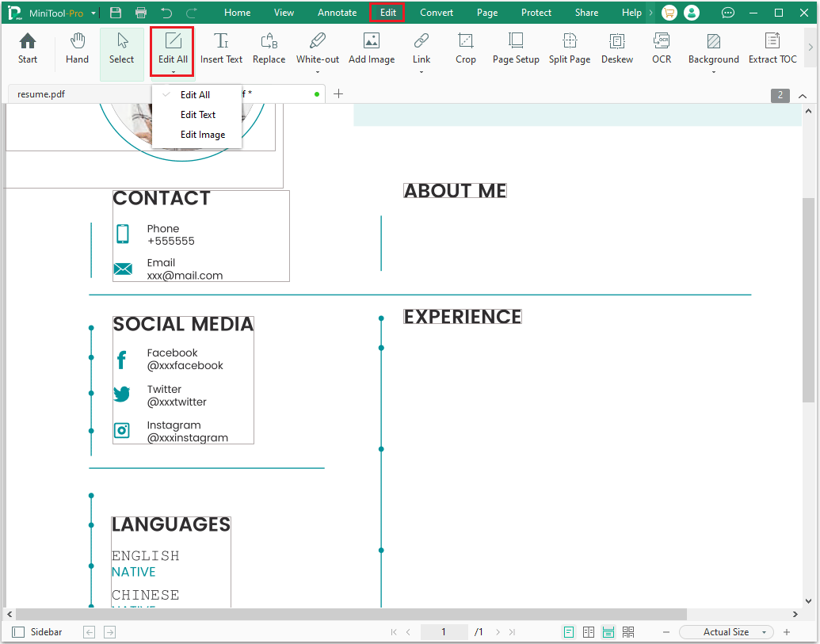Click the Deskew tool icon
The image size is (820, 644).
coord(616,49)
